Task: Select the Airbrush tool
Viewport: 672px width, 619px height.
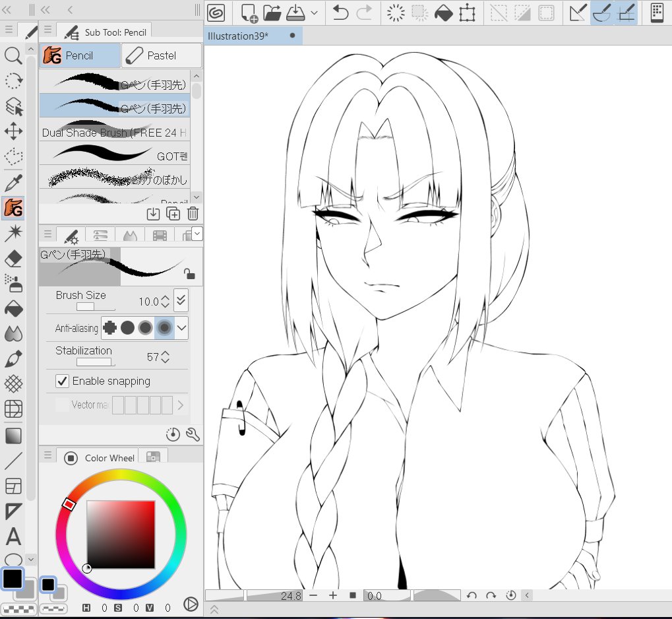Action: click(13, 284)
